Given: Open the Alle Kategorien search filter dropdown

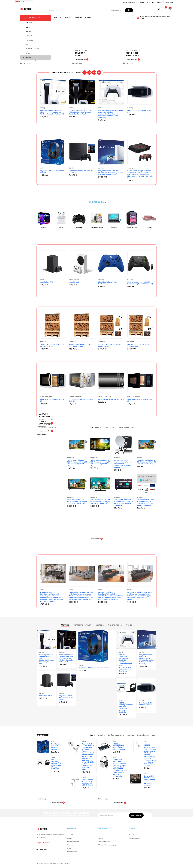Looking at the screenshot, I should tap(117, 10).
